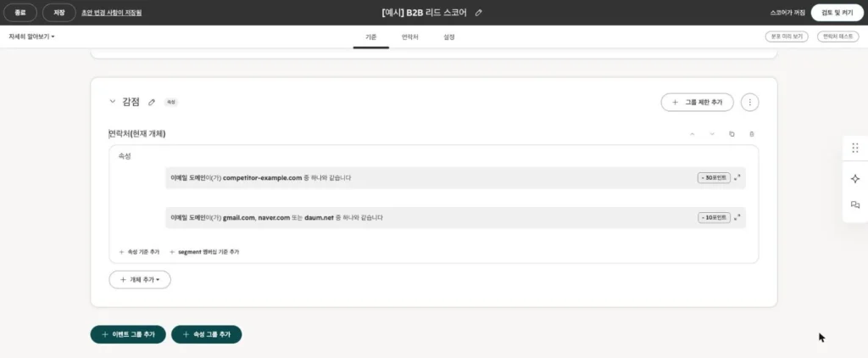
Task: Click the 연락처(현재 개체) heading
Action: click(x=136, y=134)
